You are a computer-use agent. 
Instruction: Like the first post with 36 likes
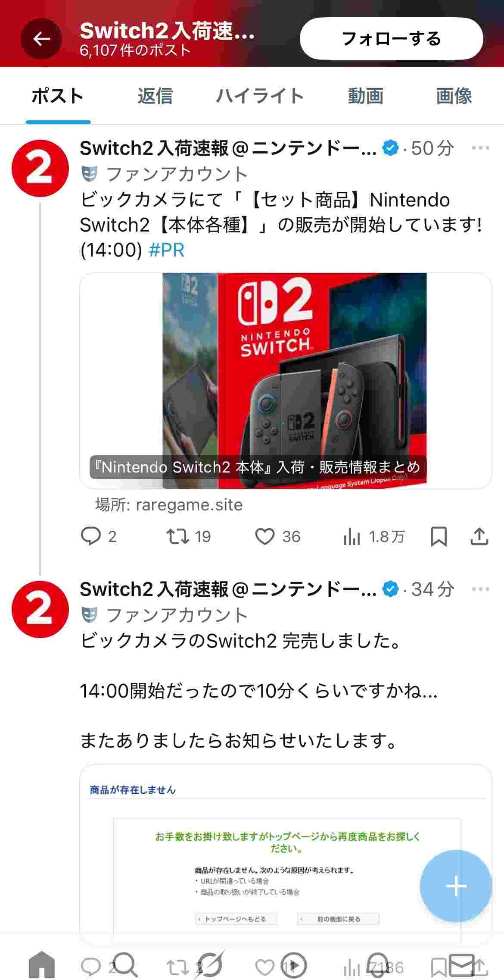tap(277, 537)
